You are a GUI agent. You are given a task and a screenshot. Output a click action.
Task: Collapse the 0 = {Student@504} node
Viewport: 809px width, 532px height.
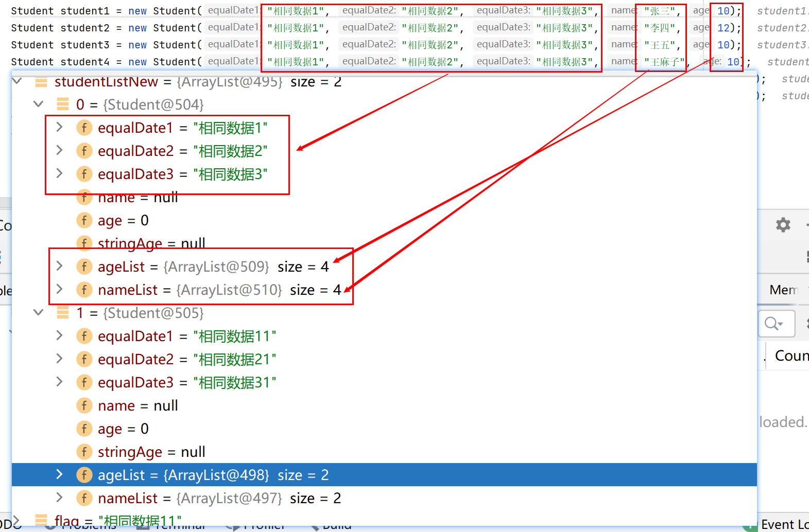click(x=38, y=104)
